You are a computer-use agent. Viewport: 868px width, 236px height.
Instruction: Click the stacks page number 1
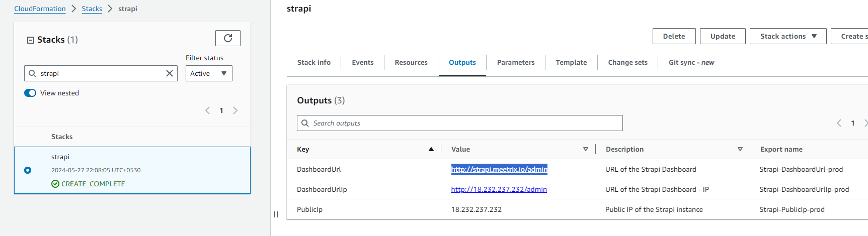point(221,110)
